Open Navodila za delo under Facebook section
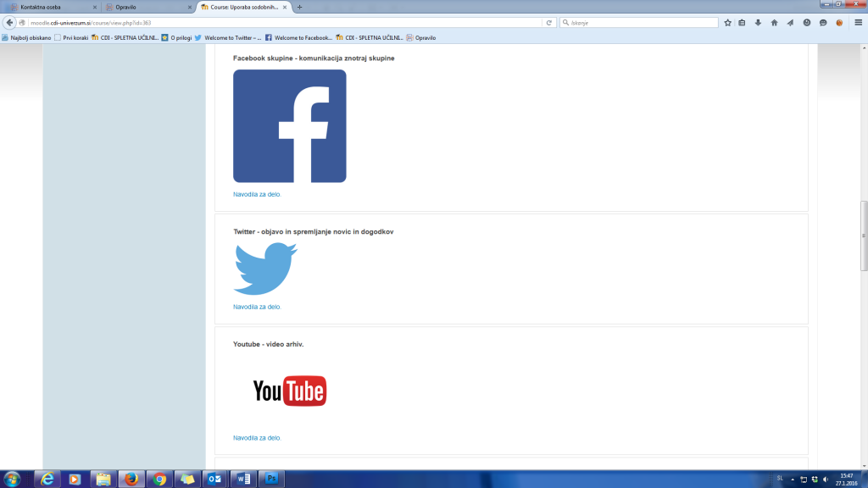 pyautogui.click(x=257, y=194)
